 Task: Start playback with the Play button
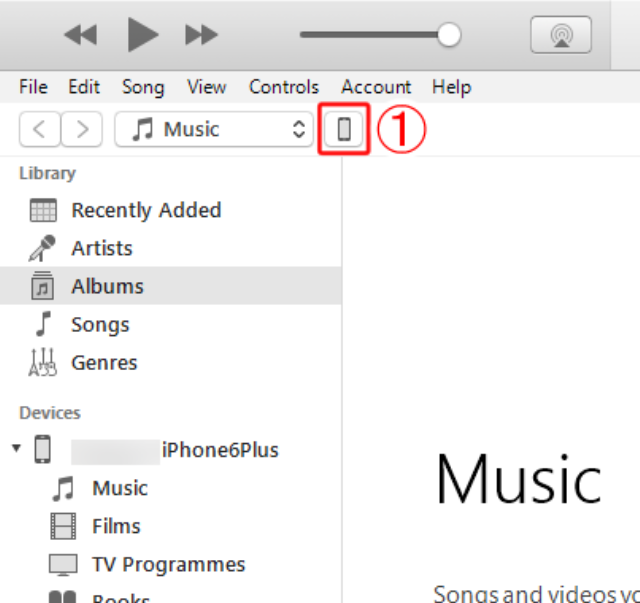click(x=143, y=35)
